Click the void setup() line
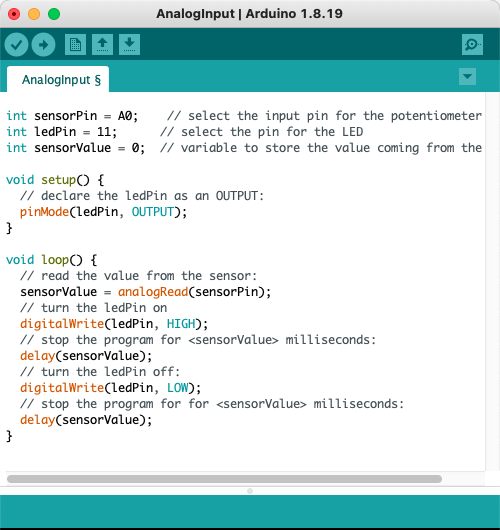This screenshot has height=530, width=500. click(55, 180)
